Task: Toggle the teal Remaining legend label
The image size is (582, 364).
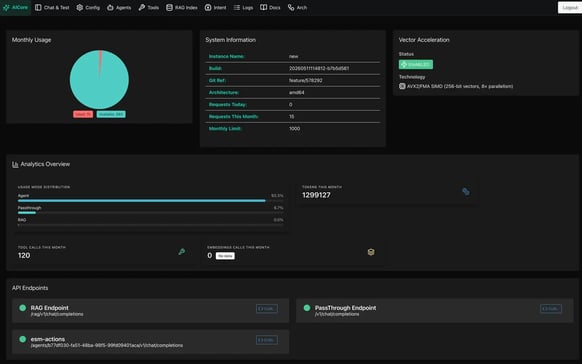Action: [111, 114]
